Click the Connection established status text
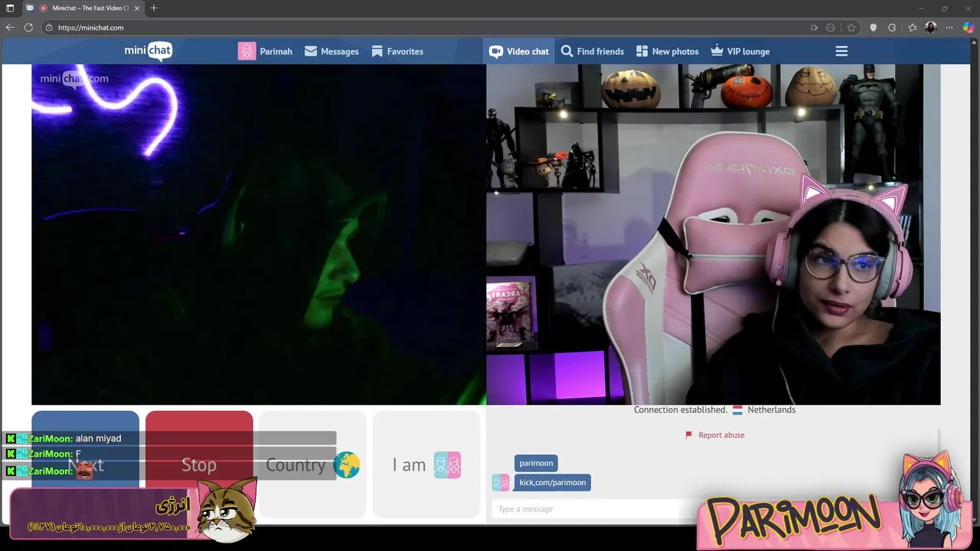The height and width of the screenshot is (551, 980). [x=680, y=409]
